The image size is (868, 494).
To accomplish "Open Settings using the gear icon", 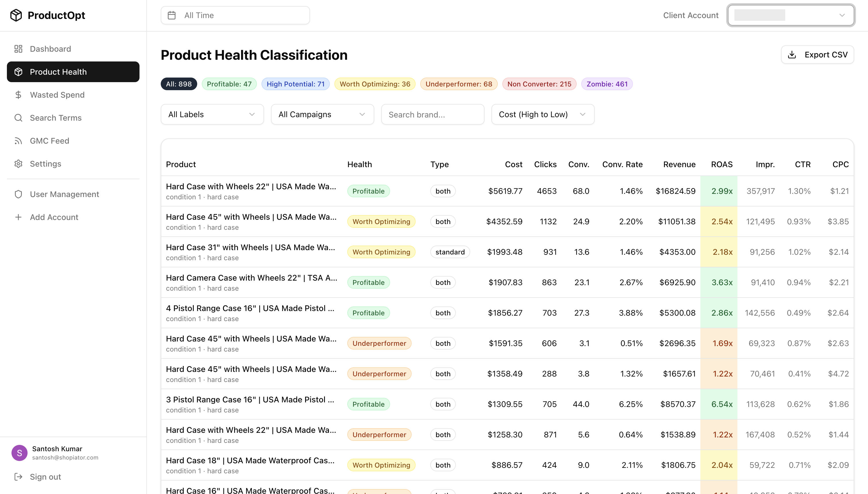I will [x=19, y=163].
